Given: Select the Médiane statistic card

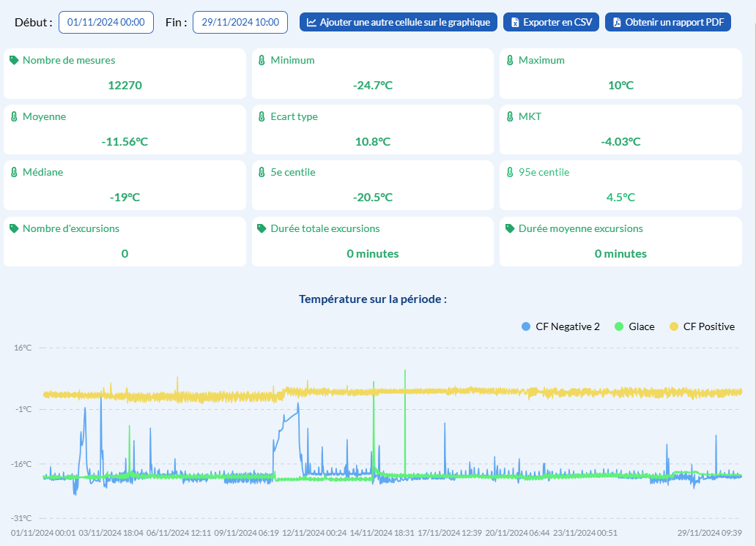Looking at the screenshot, I should tap(125, 186).
